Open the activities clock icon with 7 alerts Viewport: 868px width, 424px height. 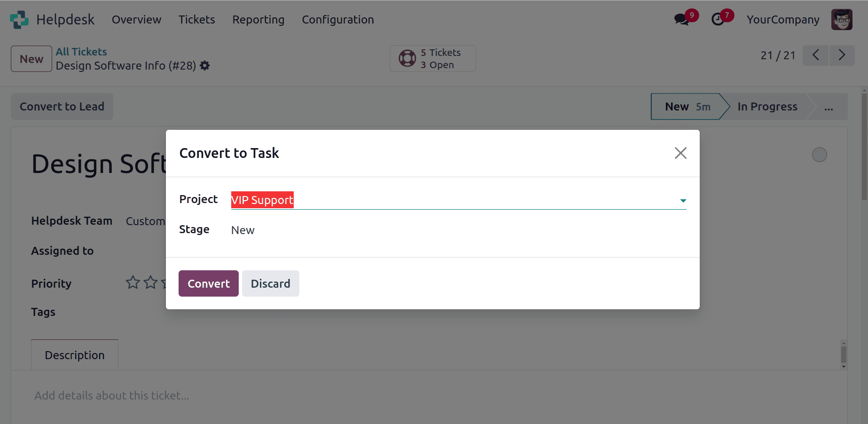(x=718, y=19)
